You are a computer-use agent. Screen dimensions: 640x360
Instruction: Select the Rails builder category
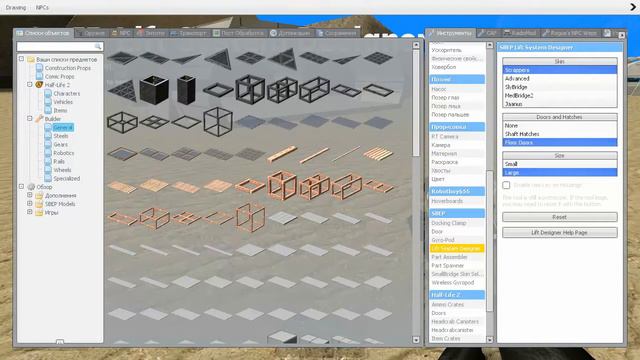[x=59, y=162]
